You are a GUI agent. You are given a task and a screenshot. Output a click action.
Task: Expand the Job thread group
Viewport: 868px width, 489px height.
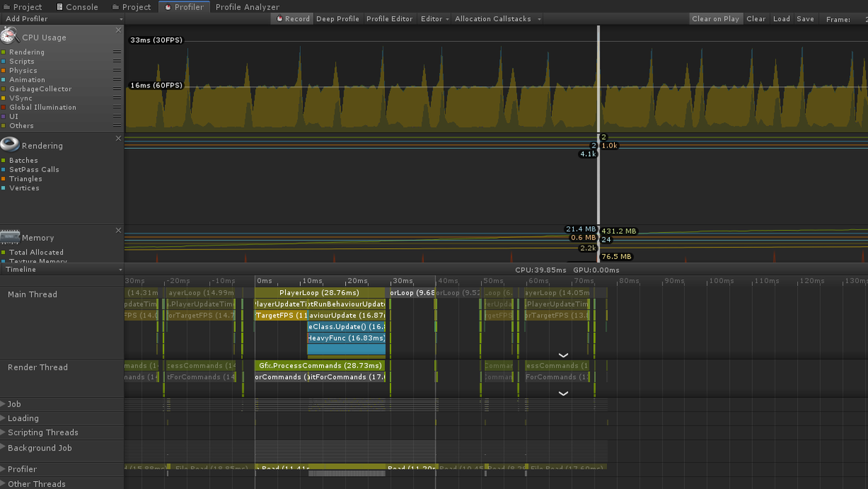click(x=3, y=404)
